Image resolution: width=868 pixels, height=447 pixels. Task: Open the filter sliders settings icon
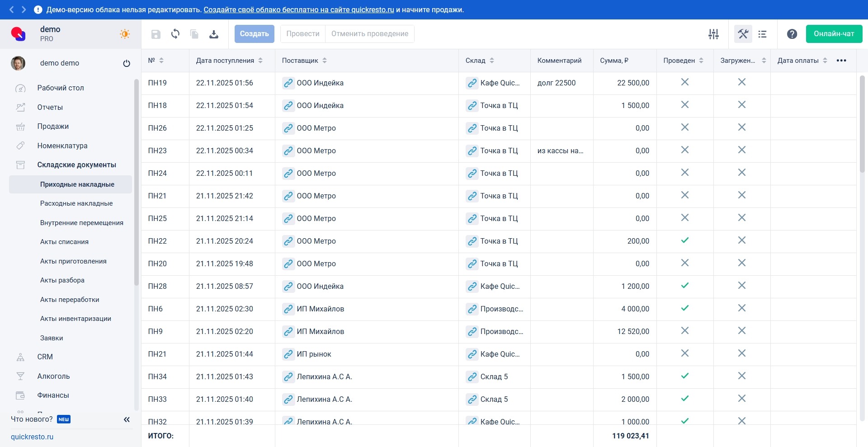(713, 34)
